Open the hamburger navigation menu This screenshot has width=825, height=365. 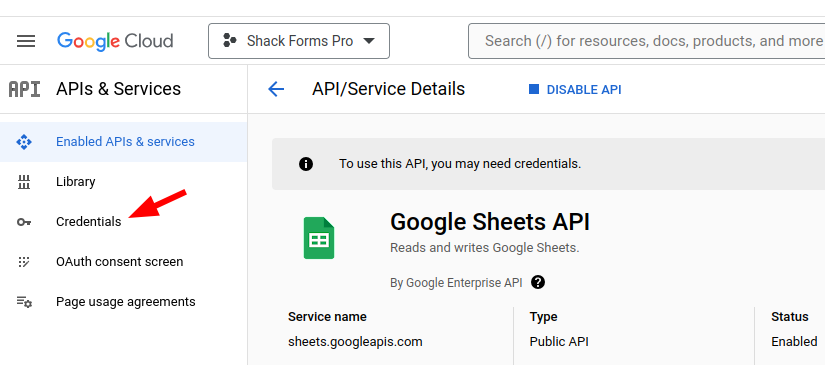26,41
